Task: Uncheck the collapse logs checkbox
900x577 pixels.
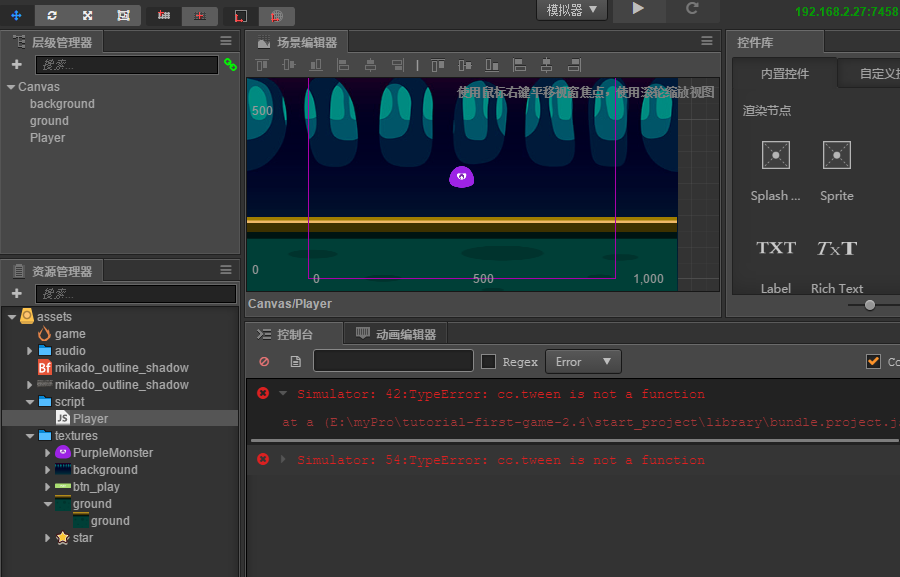Action: pos(873,361)
